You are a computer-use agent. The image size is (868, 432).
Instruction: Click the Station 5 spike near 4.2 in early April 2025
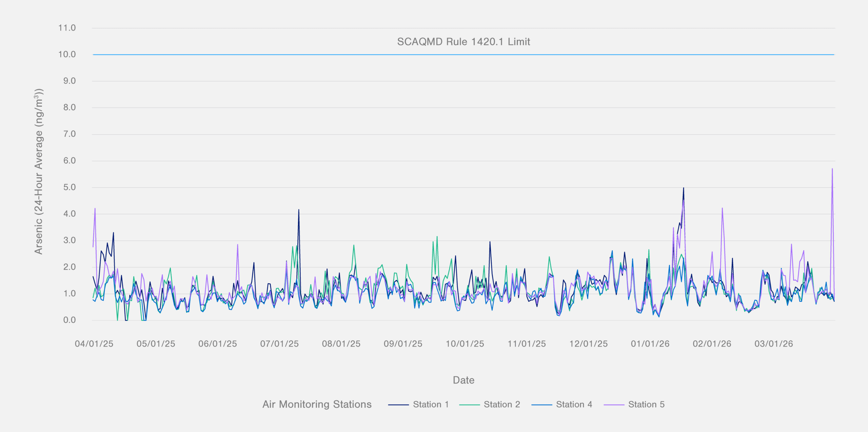pos(95,209)
